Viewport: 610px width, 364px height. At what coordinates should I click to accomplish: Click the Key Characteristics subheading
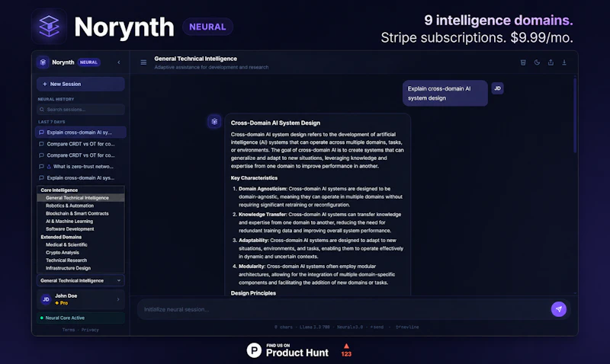coord(254,178)
